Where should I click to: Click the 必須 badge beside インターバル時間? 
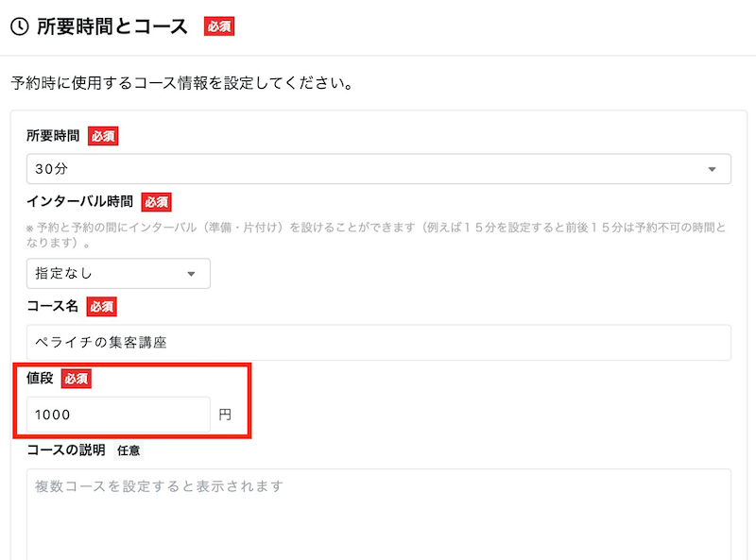tap(156, 201)
